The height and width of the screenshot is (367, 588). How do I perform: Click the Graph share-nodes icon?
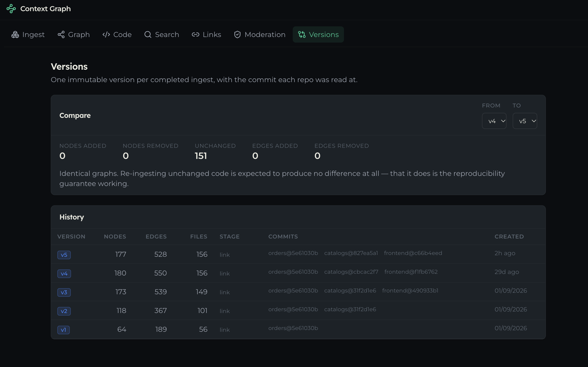tap(61, 34)
